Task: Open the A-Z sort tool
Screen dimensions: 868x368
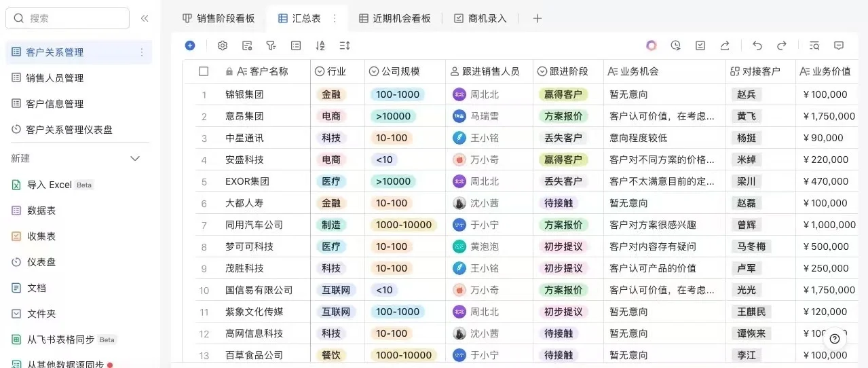Action: pyautogui.click(x=320, y=45)
